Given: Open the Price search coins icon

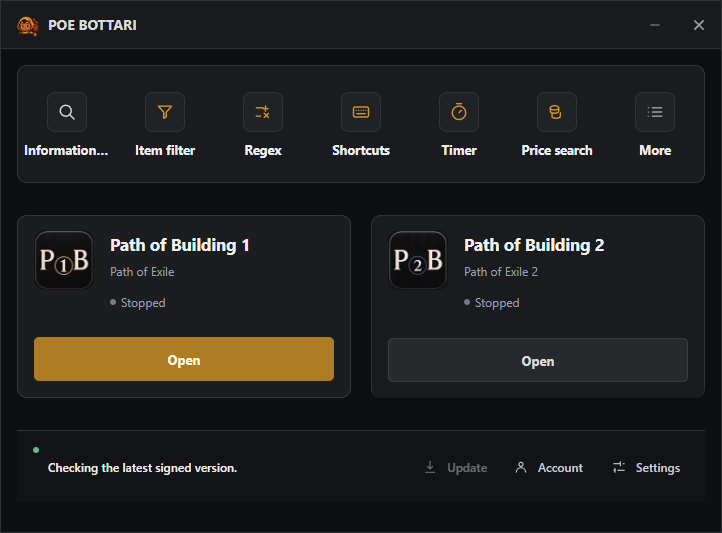Looking at the screenshot, I should [557, 112].
